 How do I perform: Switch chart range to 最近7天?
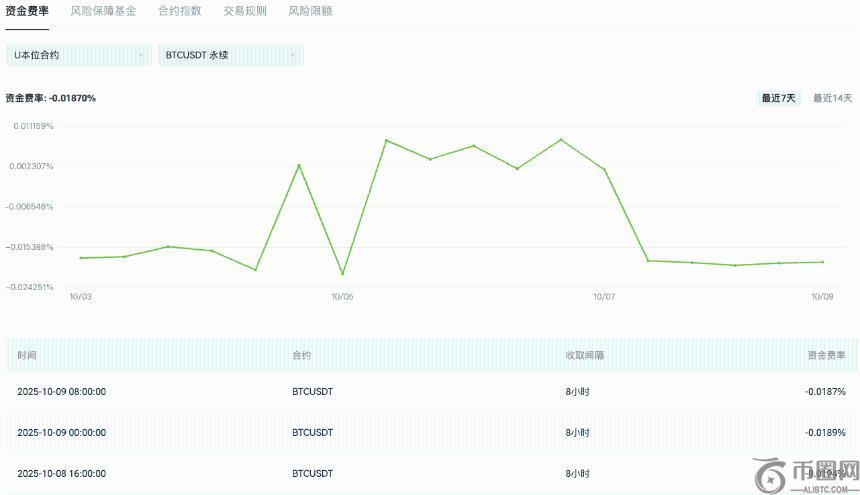(778, 98)
